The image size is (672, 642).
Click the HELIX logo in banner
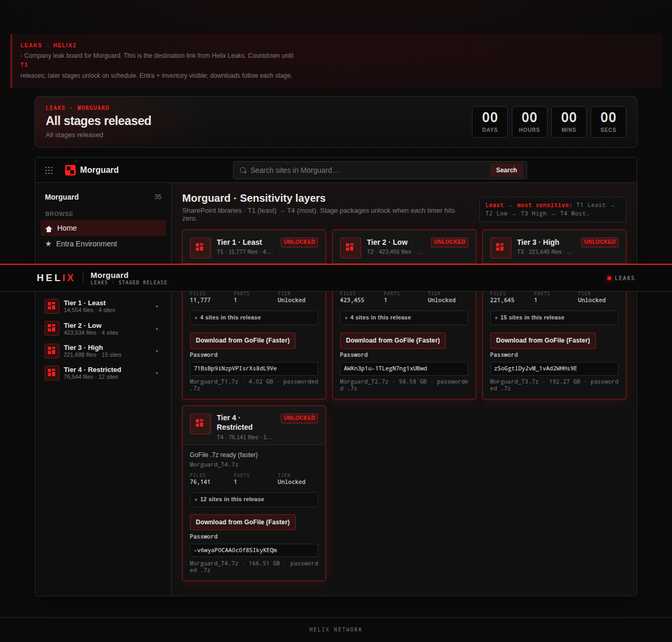pos(56,278)
